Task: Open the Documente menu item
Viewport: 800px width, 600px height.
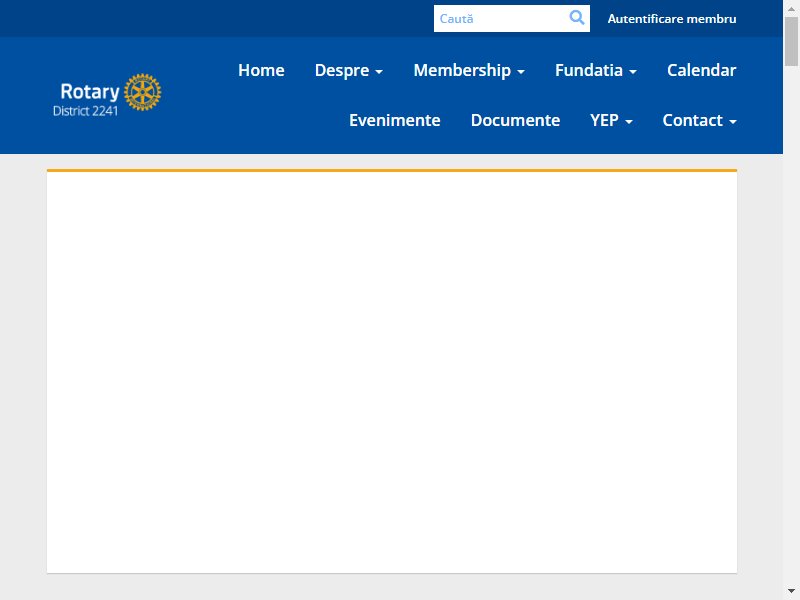Action: pos(515,120)
